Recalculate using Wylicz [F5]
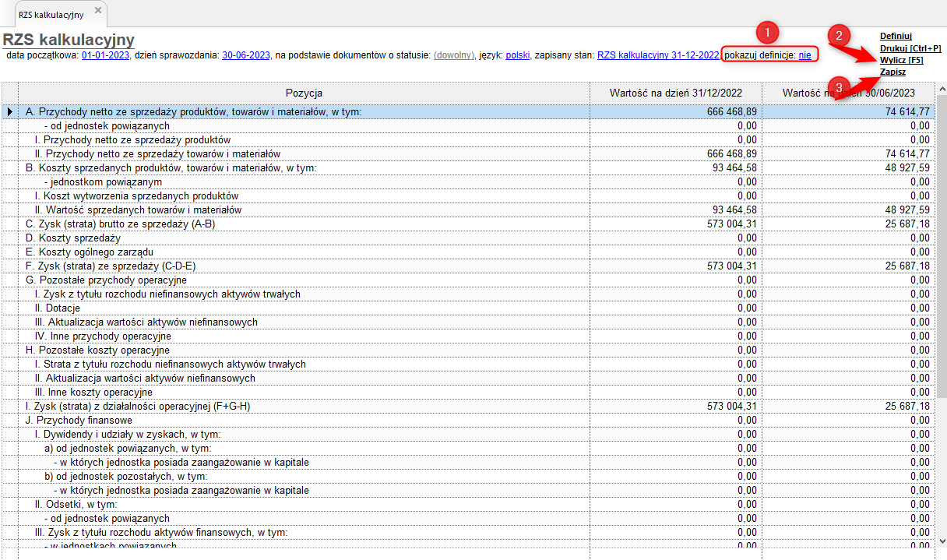Screen dimensions: 947x560 point(901,60)
